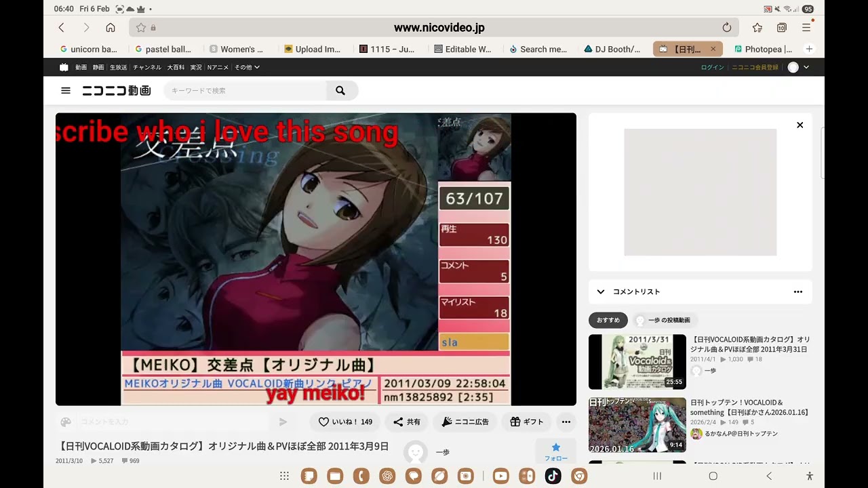Open the comment color palette icon
The height and width of the screenshot is (488, 868).
66,422
